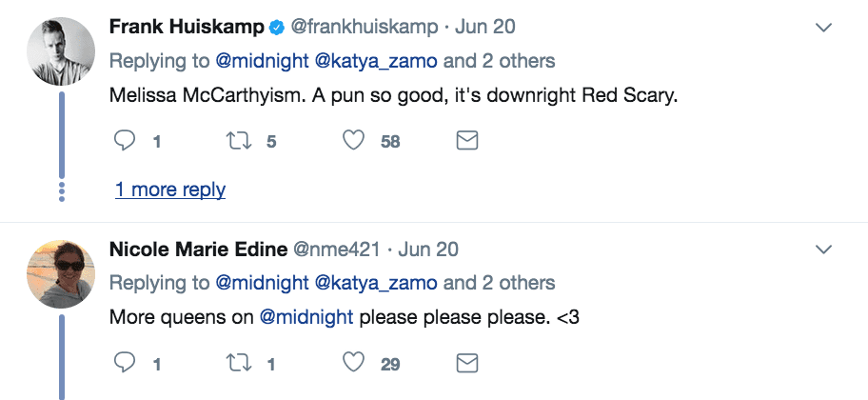This screenshot has width=868, height=400.
Task: Like Frank Huiskamp's tweet
Action: point(354,141)
